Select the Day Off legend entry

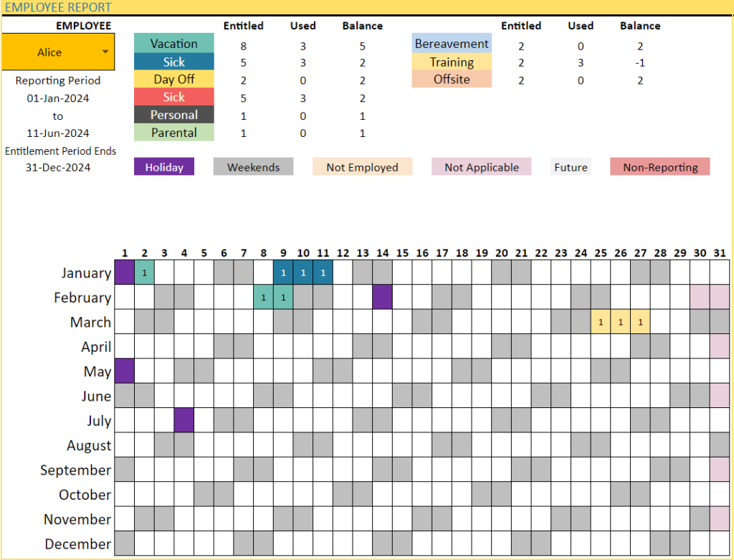pyautogui.click(x=173, y=80)
